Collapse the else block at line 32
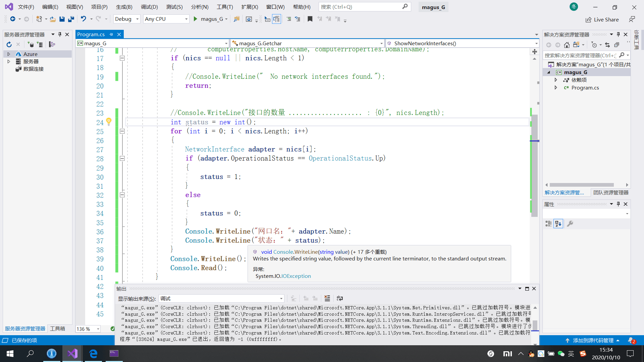This screenshot has height=362, width=644. pyautogui.click(x=122, y=195)
